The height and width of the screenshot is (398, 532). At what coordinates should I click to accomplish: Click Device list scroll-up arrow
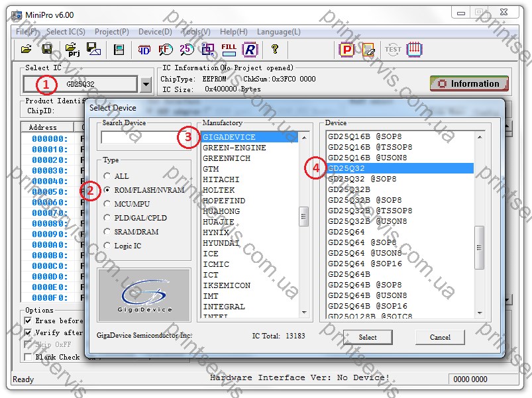point(480,137)
